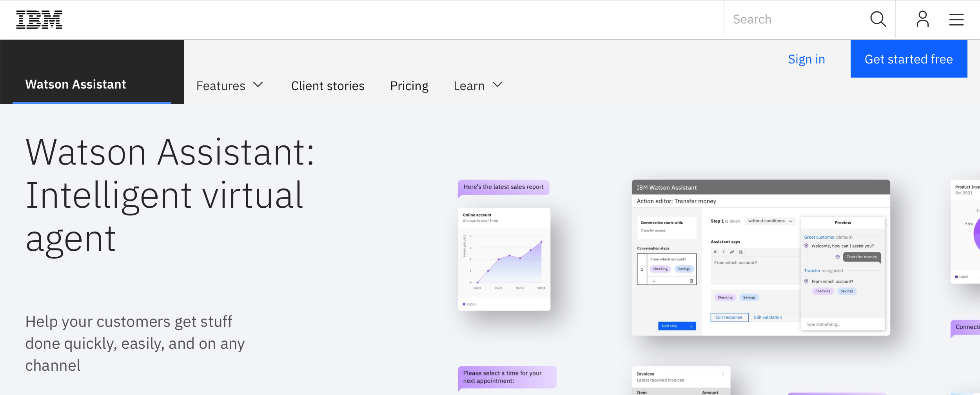Expand the Learn dropdown menu
This screenshot has width=980, height=395.
tap(478, 85)
